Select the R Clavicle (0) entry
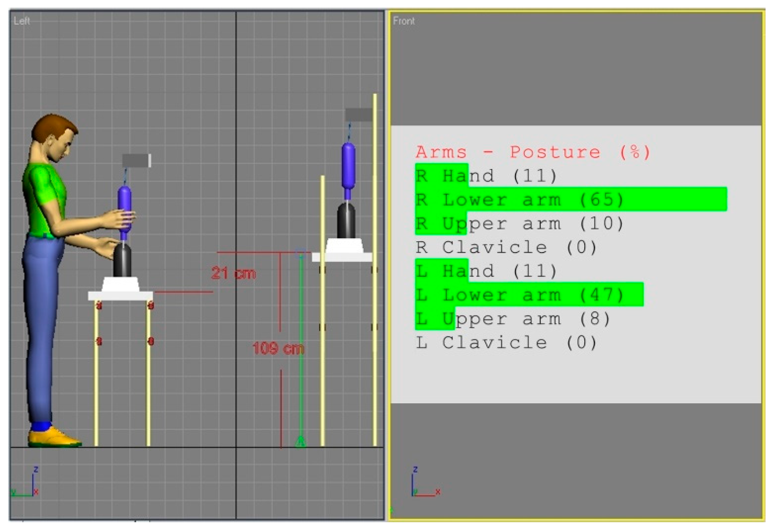Viewport: 771px width, 532px height. point(506,248)
